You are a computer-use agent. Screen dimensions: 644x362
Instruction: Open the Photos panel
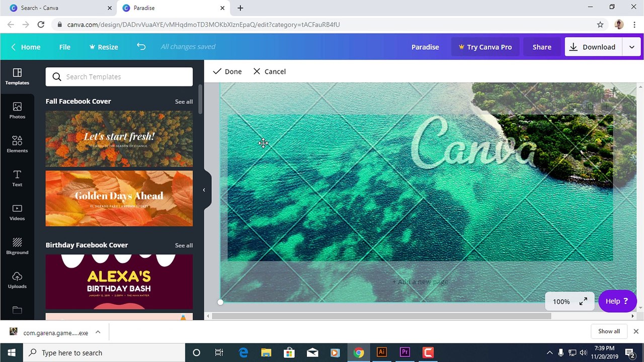[x=17, y=111]
